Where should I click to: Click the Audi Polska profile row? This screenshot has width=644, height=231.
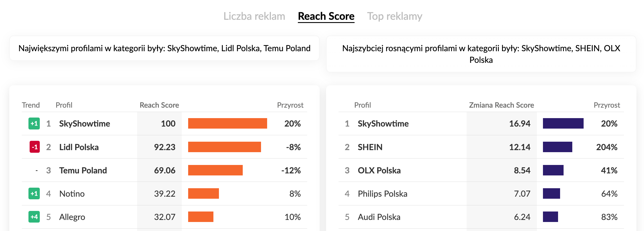379,217
